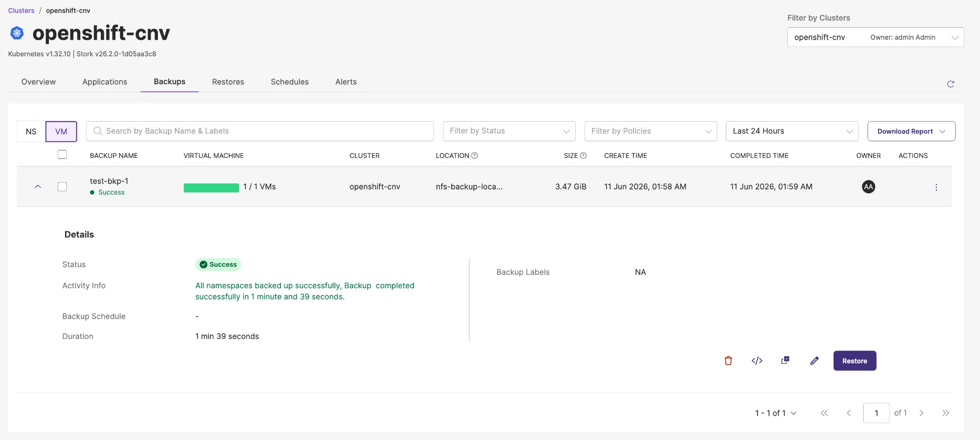
Task: Focus the backup name search field
Action: click(x=260, y=131)
